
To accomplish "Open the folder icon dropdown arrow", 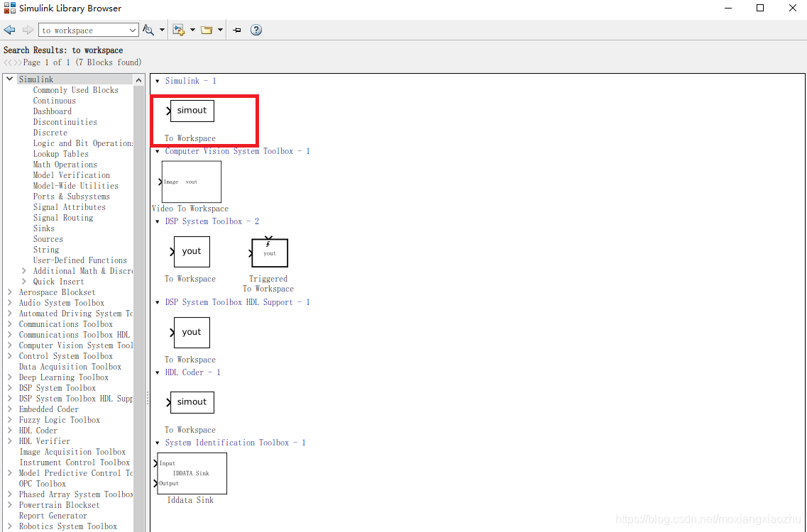I will pyautogui.click(x=220, y=30).
